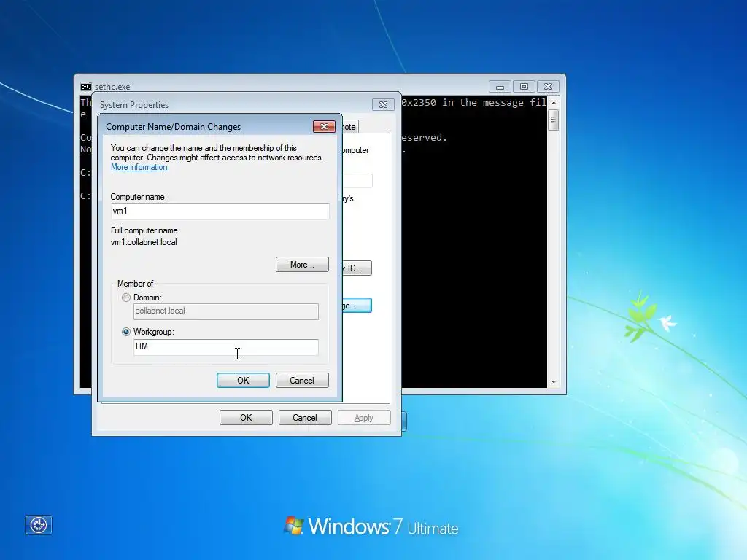Click OK in System Properties window

tap(246, 418)
